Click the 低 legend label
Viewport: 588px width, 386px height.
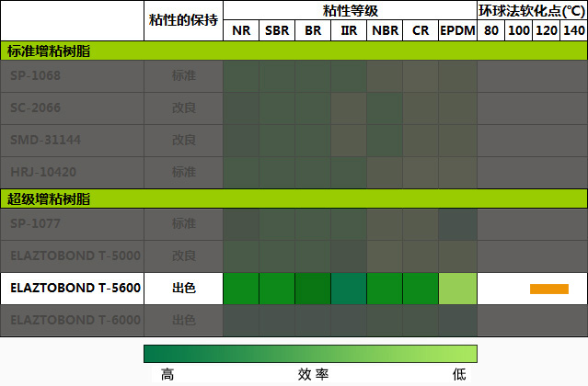coord(459,374)
